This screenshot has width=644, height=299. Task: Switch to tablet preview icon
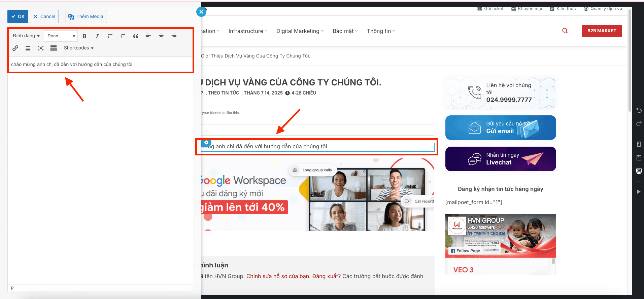click(x=639, y=158)
